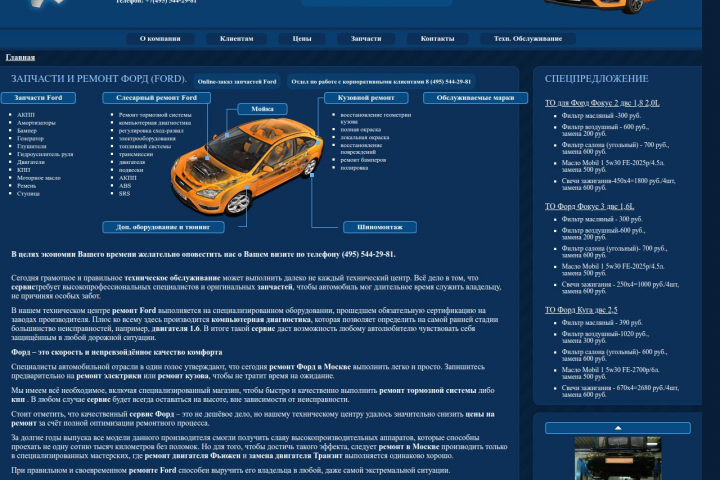Image resolution: width=720 pixels, height=480 pixels.
Task: Click Фильтр масляный -300 руб. entry
Action: point(601,116)
